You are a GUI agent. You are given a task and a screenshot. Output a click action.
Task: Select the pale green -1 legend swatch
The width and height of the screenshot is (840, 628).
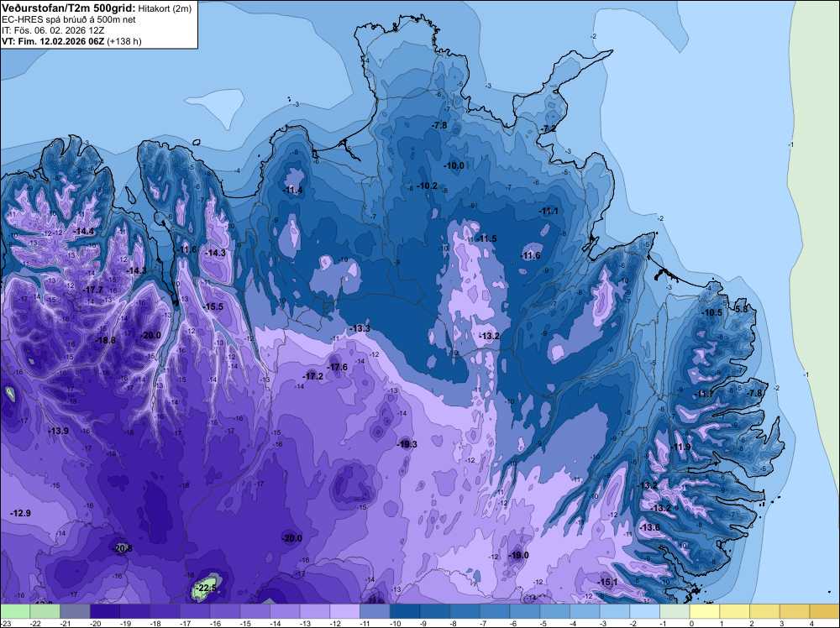pos(675,611)
